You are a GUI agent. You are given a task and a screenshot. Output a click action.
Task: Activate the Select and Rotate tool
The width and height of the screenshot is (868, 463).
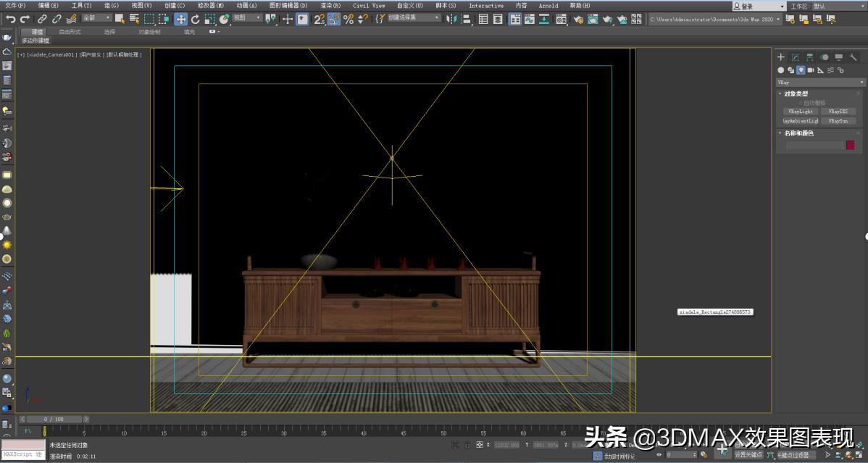(x=196, y=19)
